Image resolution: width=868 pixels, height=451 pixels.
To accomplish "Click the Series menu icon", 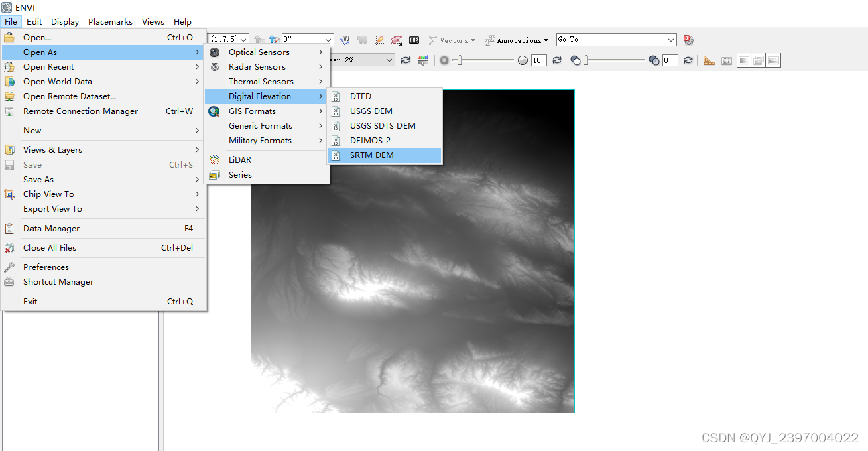I will (214, 175).
